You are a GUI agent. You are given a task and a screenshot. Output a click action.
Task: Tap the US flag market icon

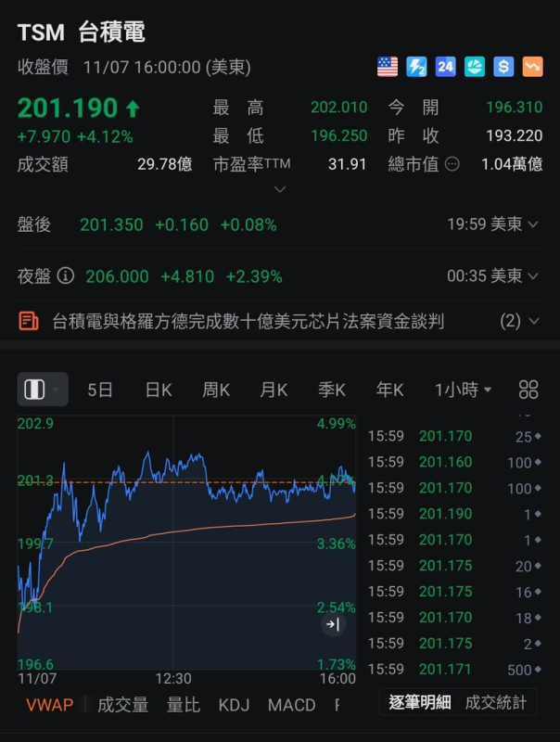388,67
